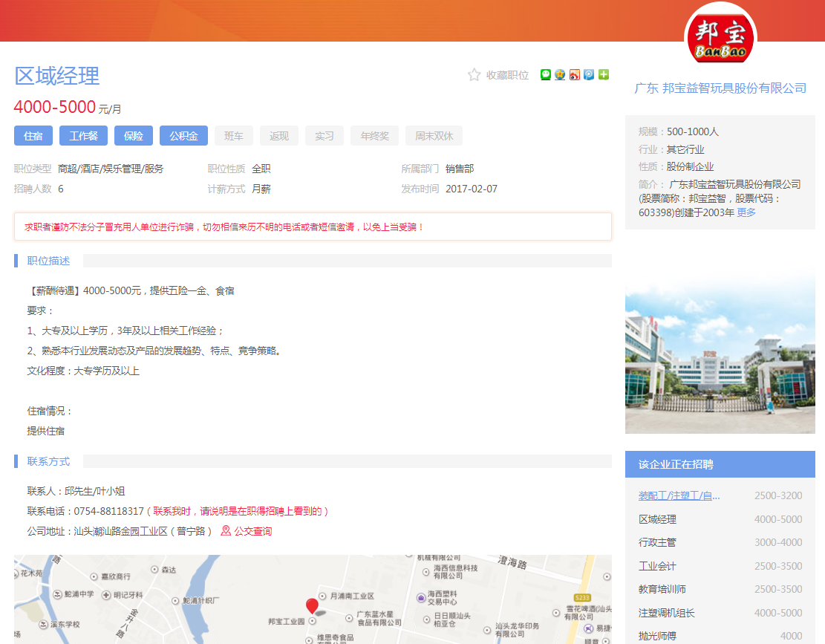Click the 商超/酒店/娱乐管理/服务 job type value

(111, 169)
